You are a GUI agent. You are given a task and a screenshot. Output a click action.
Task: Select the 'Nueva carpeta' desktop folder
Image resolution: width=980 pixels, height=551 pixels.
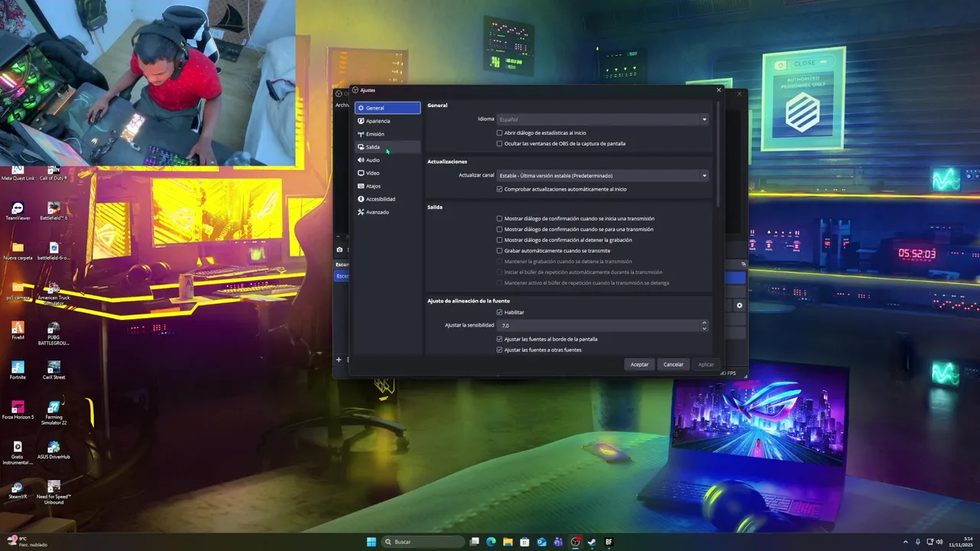(18, 251)
